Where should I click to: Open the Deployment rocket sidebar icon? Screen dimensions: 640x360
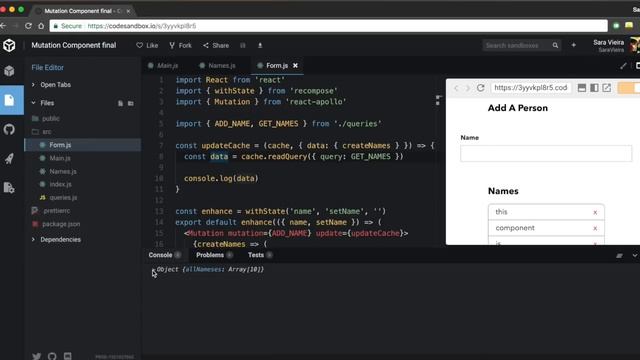tap(9, 158)
